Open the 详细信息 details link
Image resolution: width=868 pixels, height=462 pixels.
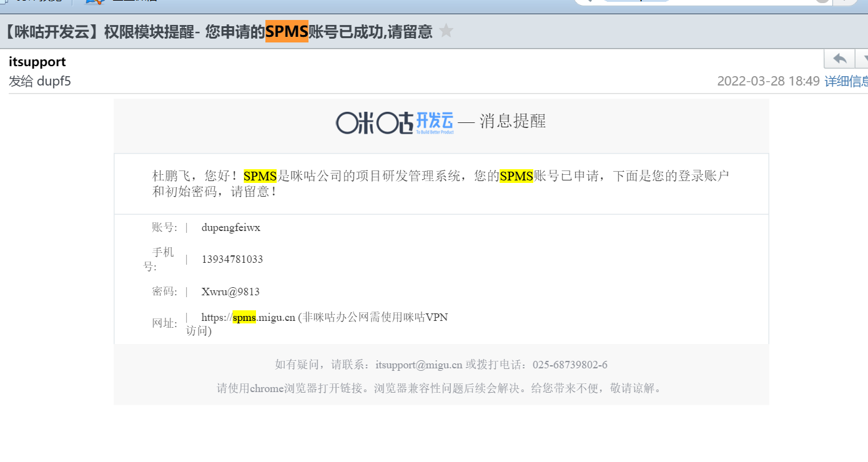click(x=846, y=81)
